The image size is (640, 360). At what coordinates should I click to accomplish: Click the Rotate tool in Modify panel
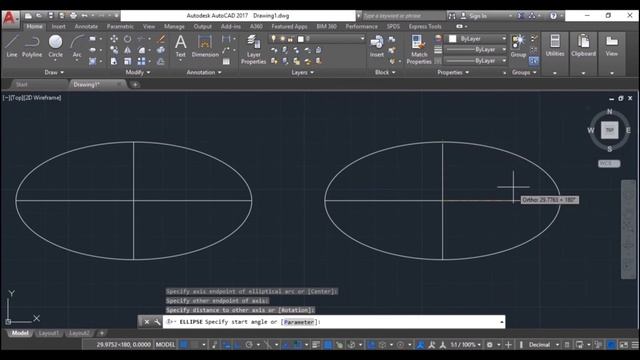tap(128, 39)
